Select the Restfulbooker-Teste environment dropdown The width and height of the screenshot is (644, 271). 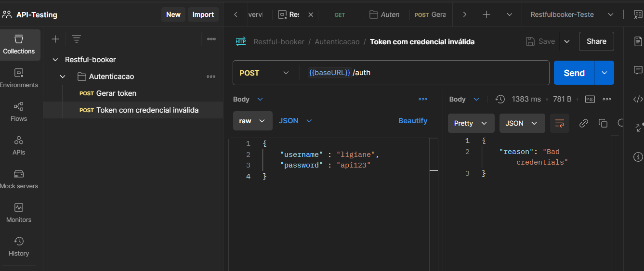[x=572, y=14]
